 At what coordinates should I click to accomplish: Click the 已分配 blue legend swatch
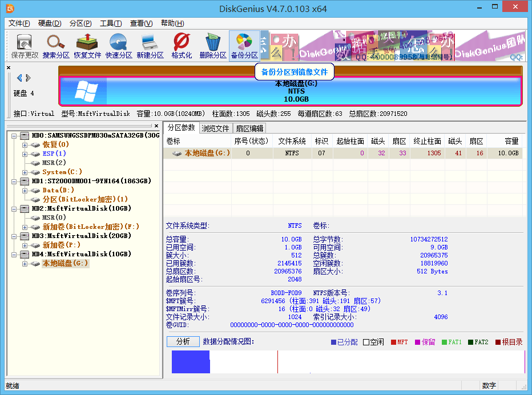(333, 342)
